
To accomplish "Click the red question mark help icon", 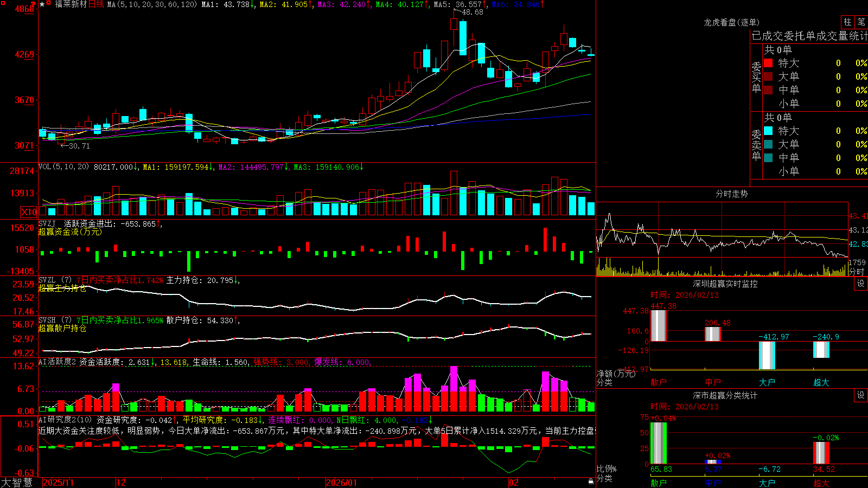I will [x=33, y=3].
